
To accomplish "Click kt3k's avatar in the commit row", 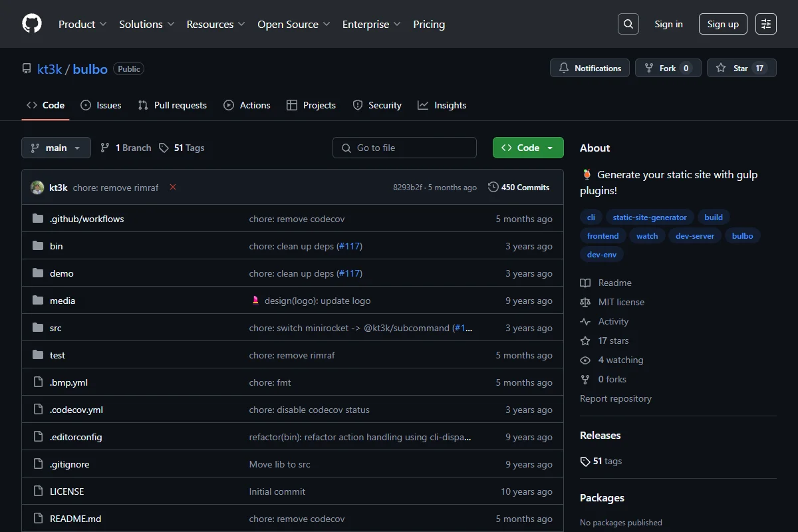I will coord(37,188).
